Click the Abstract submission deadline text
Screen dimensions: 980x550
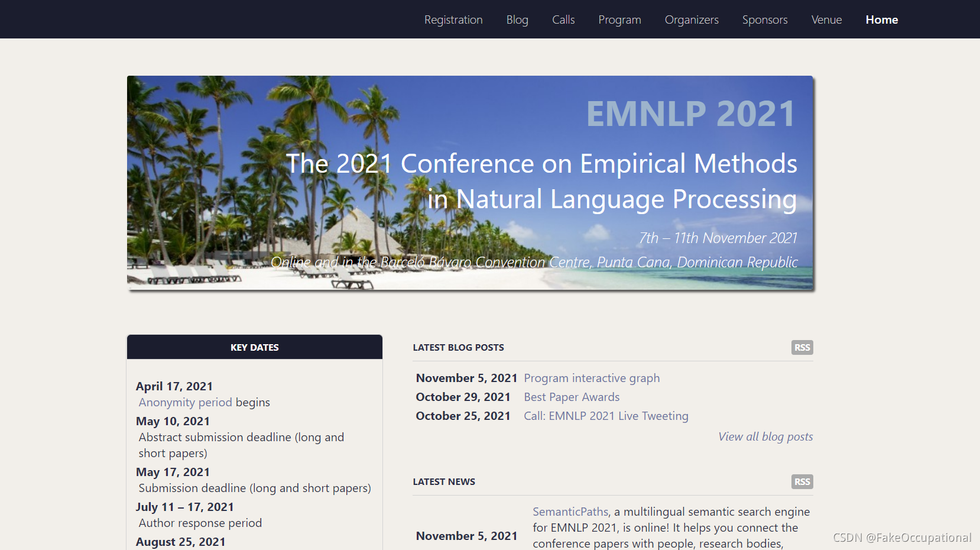[241, 445]
